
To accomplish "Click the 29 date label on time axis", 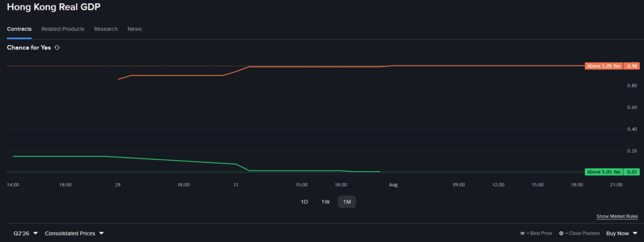I will (x=118, y=185).
